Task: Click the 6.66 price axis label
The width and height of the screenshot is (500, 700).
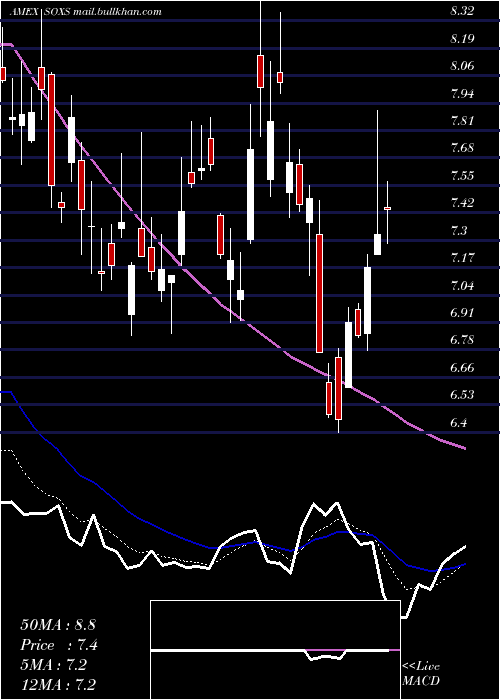Action: click(462, 368)
